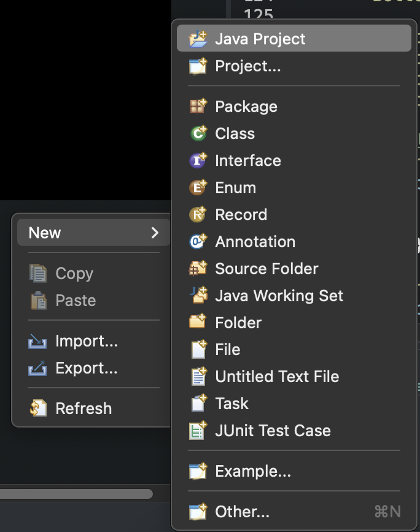420x532 pixels.
Task: Click the Package icon in submenu
Action: click(198, 106)
